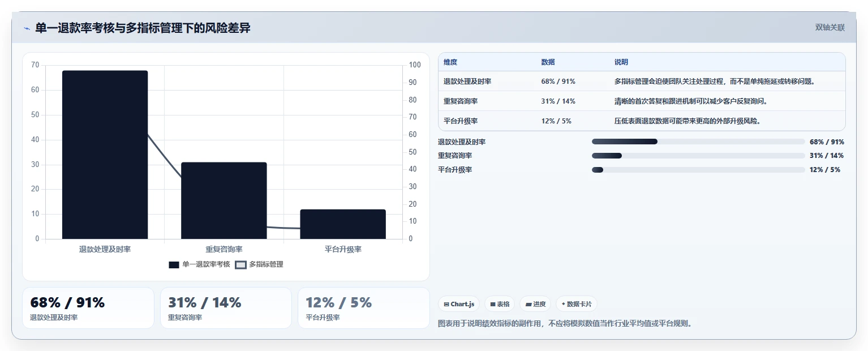Select the 平台升级率 cell in the table
Viewport: 868px width, 351px height.
point(461,121)
